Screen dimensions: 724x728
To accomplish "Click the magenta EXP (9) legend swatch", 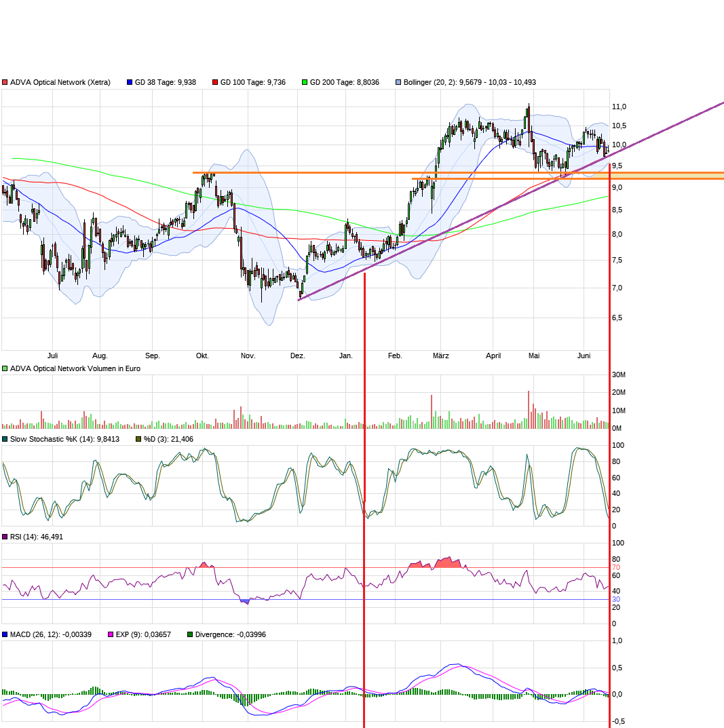I will (111, 634).
